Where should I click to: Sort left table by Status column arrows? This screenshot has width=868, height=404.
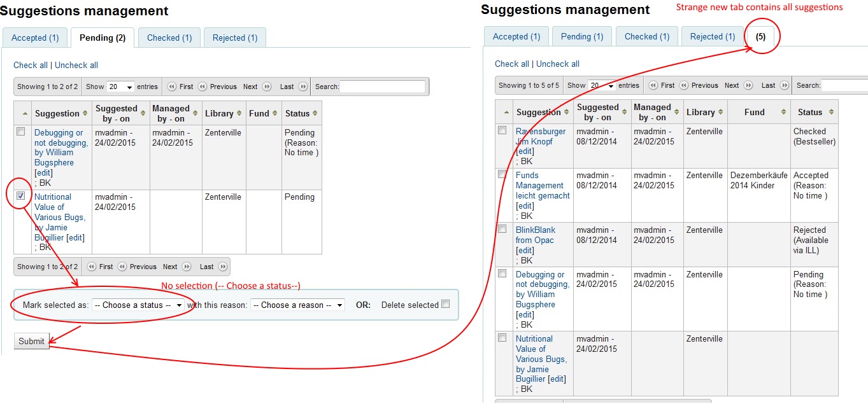(315, 114)
